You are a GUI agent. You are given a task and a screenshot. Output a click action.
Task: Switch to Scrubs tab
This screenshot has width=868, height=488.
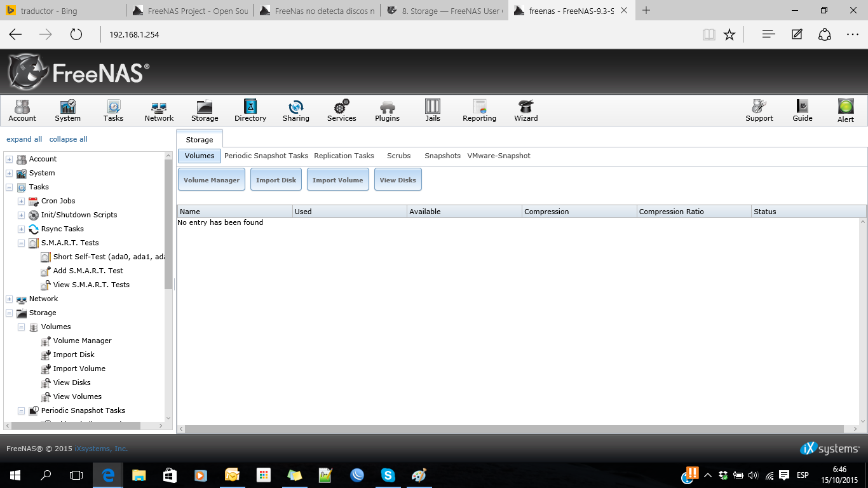(x=399, y=156)
